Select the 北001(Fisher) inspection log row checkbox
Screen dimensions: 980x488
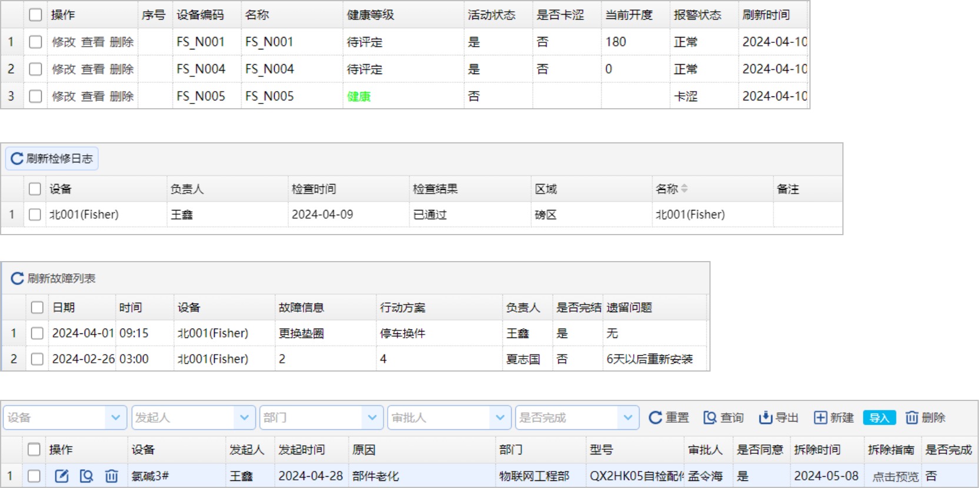click(35, 215)
